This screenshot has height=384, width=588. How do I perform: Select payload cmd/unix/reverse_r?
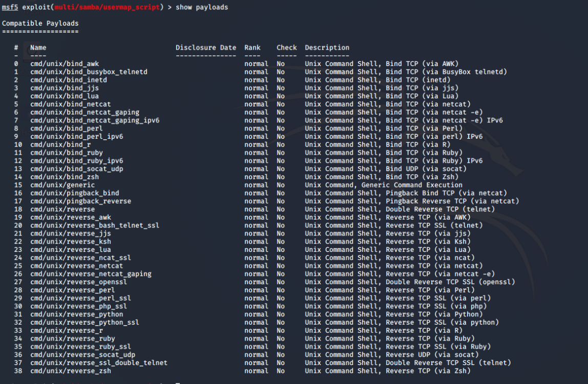click(x=67, y=330)
